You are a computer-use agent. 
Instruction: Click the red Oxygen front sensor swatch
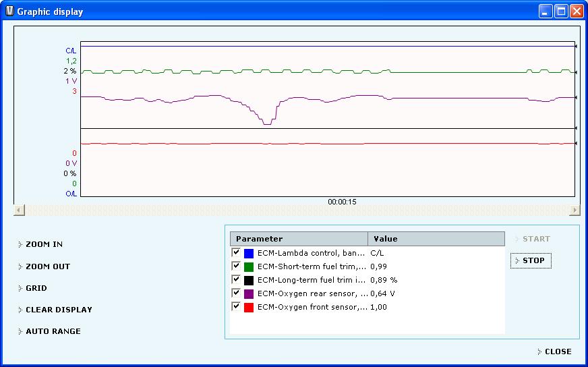click(249, 308)
